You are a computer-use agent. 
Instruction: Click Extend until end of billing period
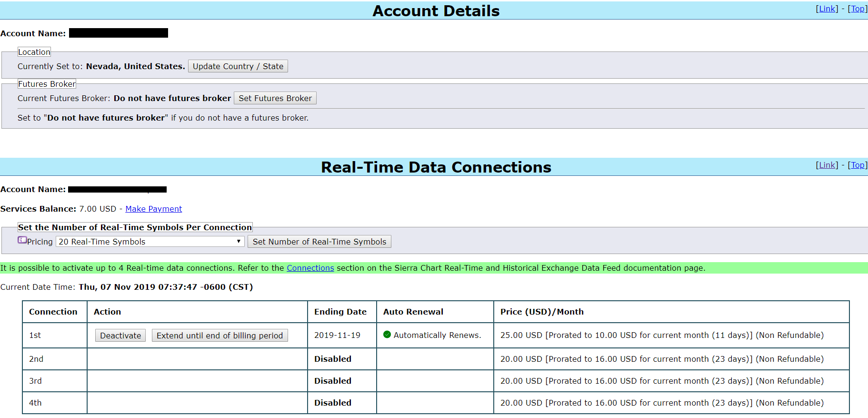click(220, 336)
